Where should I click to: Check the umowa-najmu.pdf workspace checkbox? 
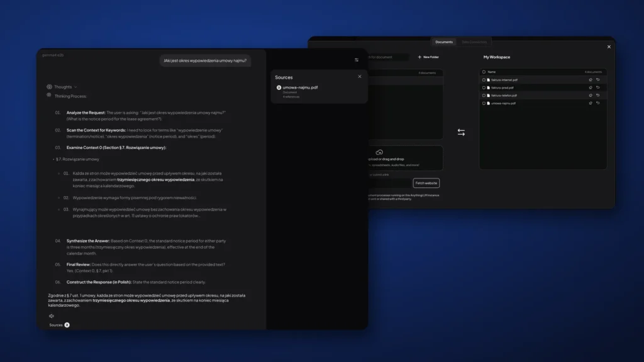point(484,103)
